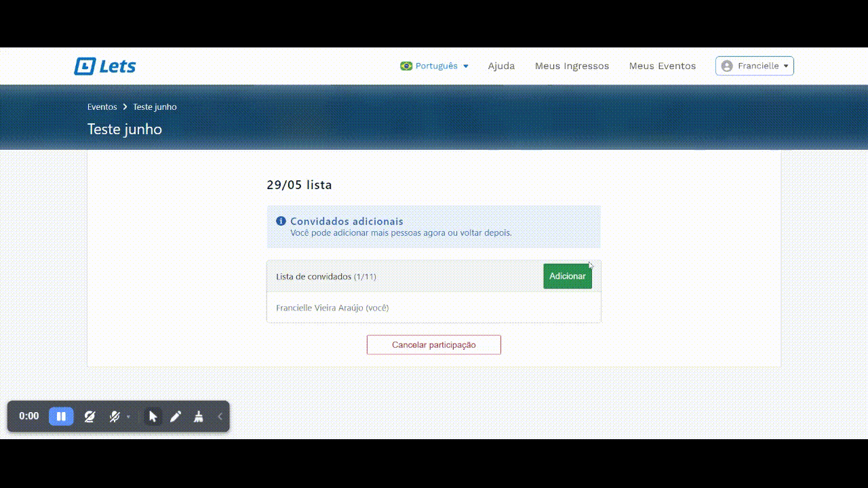Toggle the webcam off icon
This screenshot has width=868, height=488.
90,416
